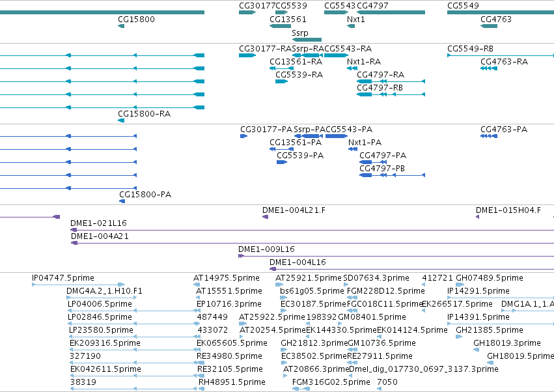554x392 pixels.
Task: Select the DME1-021L16 clone label
Action: 98,223
